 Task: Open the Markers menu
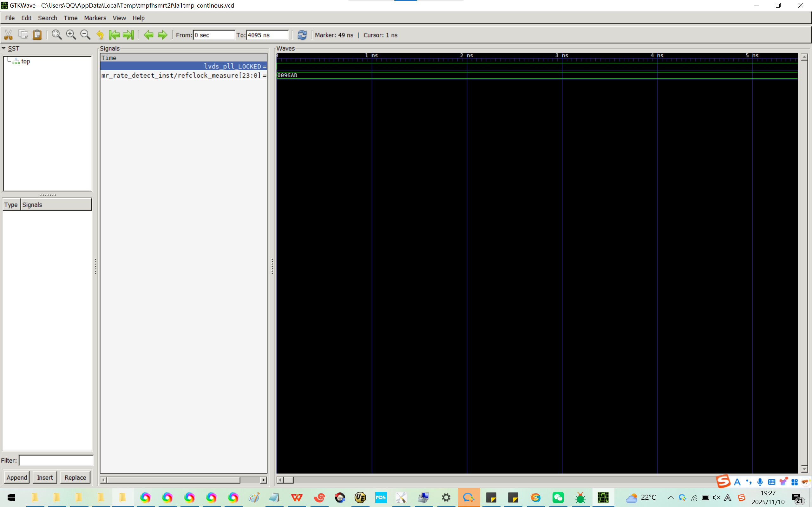95,18
